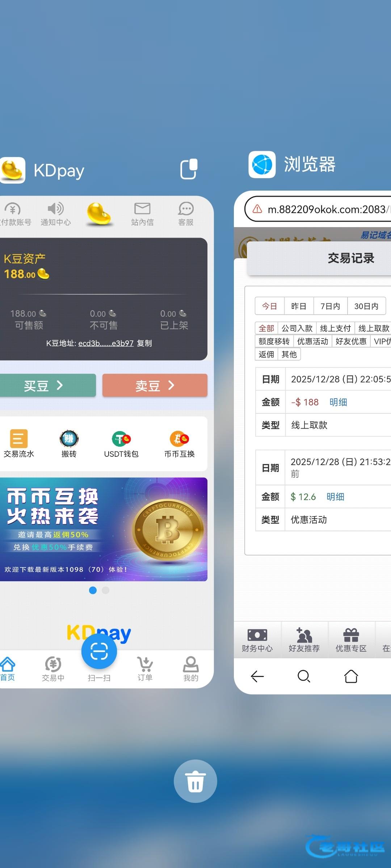Tap the blue 扫一扫 scan button
Image resolution: width=391 pixels, height=868 pixels.
click(x=99, y=652)
